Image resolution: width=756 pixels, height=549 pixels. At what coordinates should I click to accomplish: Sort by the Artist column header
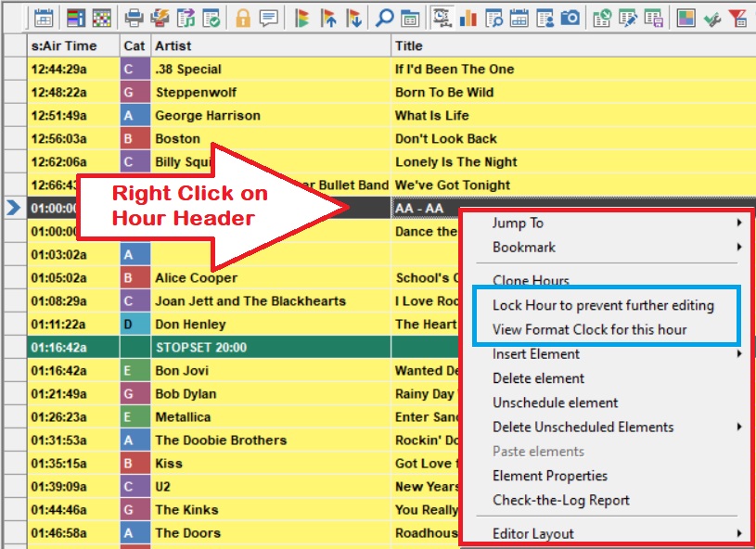tap(271, 45)
